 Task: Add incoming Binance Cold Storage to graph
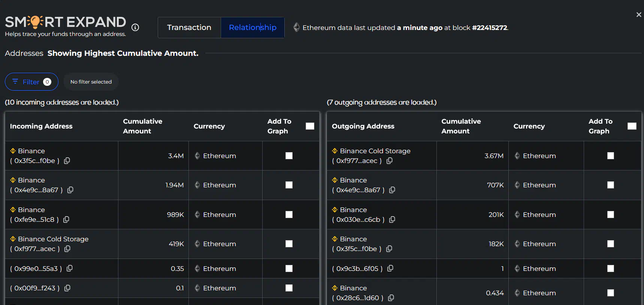[x=289, y=244]
